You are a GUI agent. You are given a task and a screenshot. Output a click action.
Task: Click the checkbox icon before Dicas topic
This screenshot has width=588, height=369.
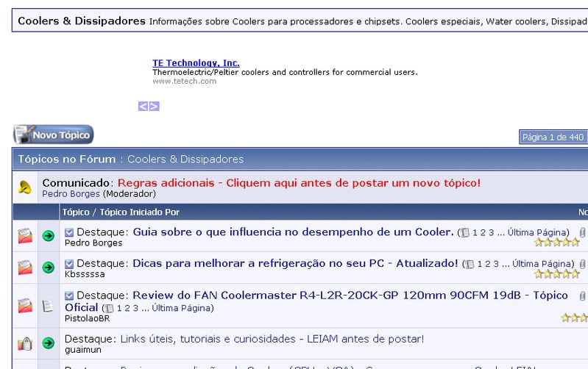(69, 263)
